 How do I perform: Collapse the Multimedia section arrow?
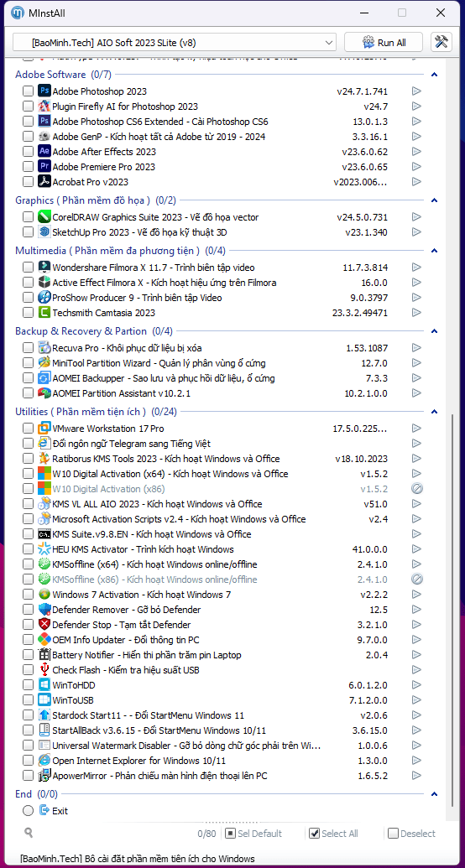435,250
